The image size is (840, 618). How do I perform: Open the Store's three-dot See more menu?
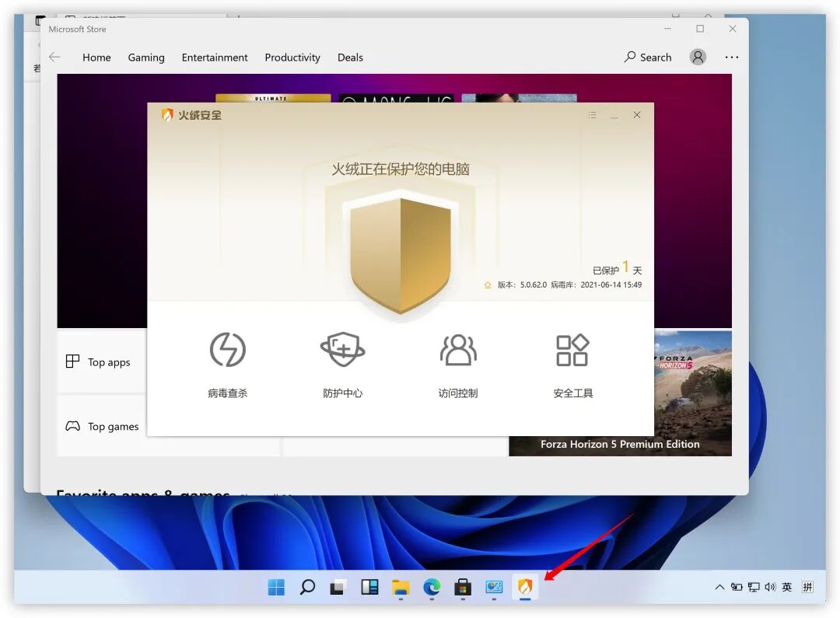click(731, 57)
